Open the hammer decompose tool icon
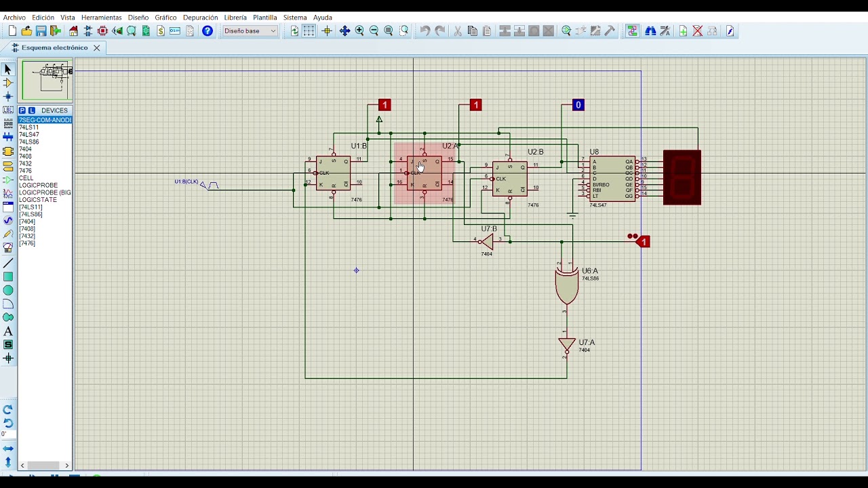868x488 pixels. (x=610, y=30)
